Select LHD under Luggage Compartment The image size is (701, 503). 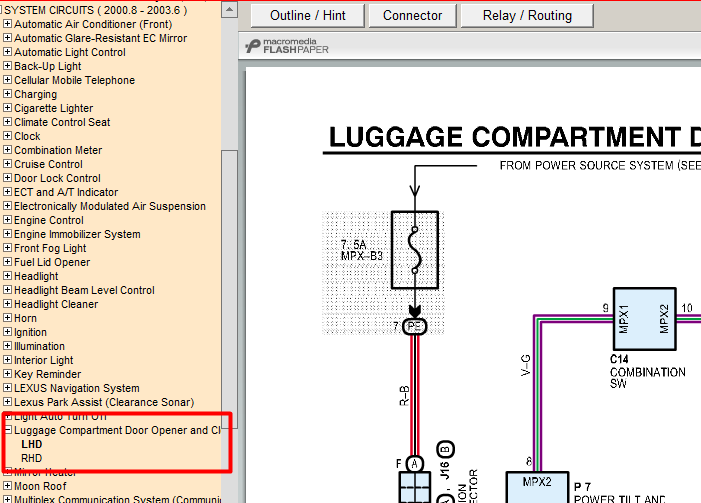coord(32,444)
